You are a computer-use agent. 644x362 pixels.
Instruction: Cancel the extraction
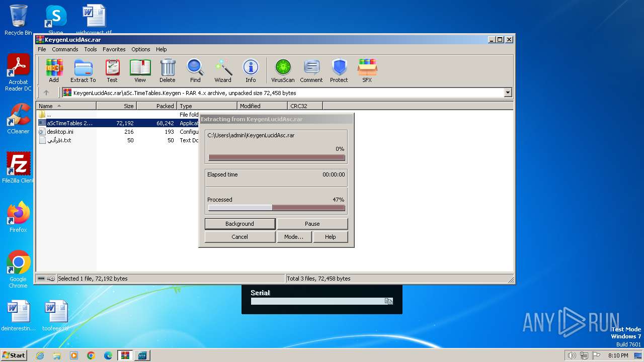click(x=239, y=237)
